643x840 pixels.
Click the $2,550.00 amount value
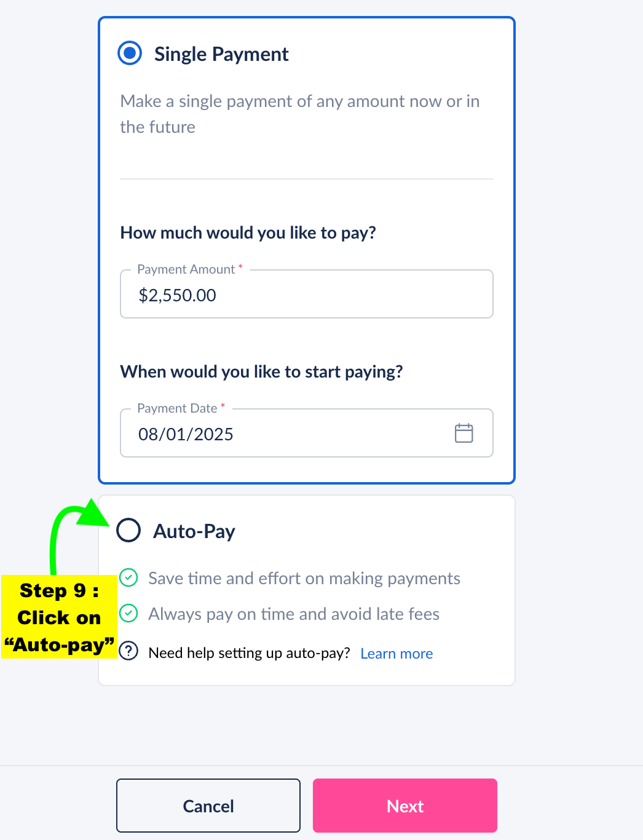tap(177, 296)
